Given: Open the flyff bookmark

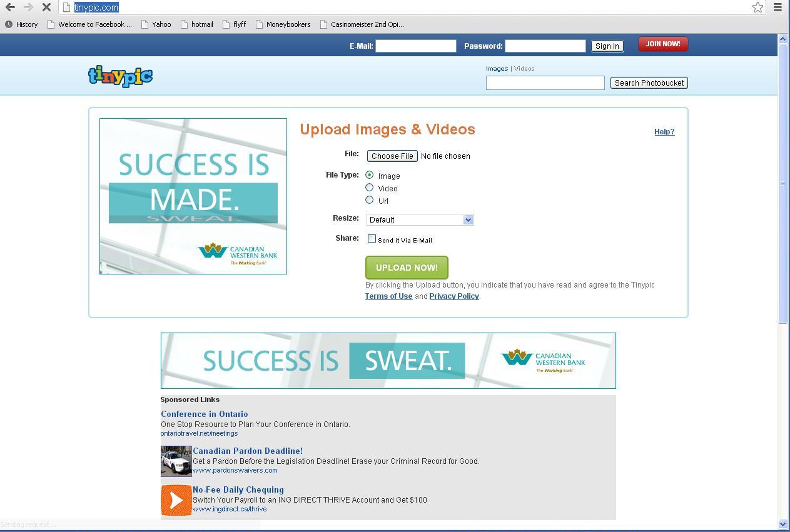Looking at the screenshot, I should point(235,24).
